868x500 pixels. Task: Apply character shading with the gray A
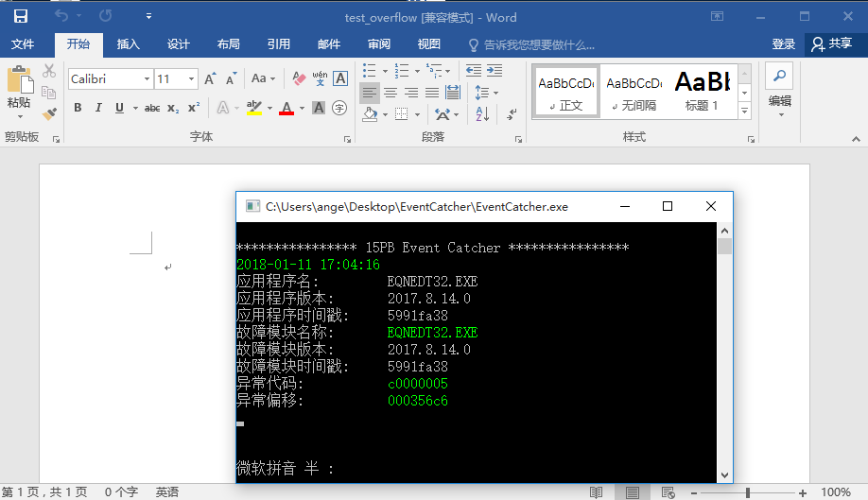319,108
